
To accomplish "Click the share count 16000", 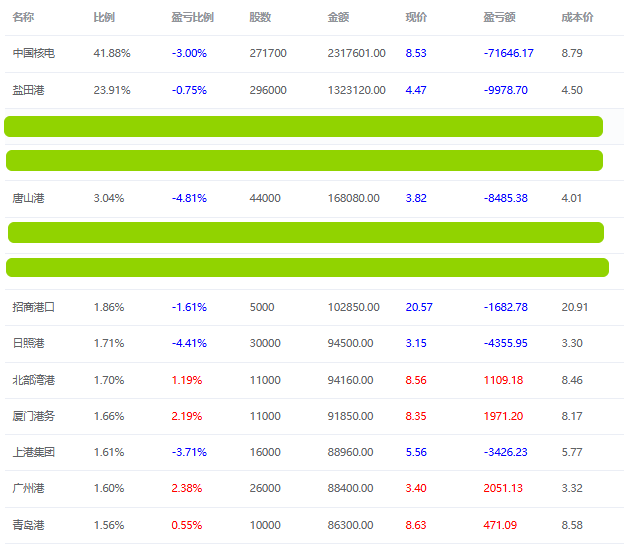I will click(265, 452).
